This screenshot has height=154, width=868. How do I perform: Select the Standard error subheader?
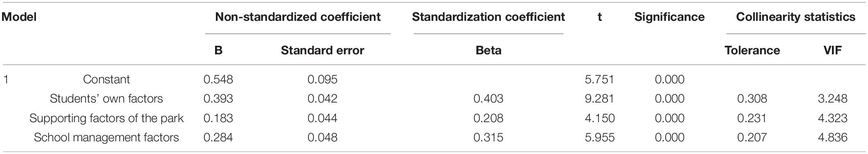pos(322,51)
